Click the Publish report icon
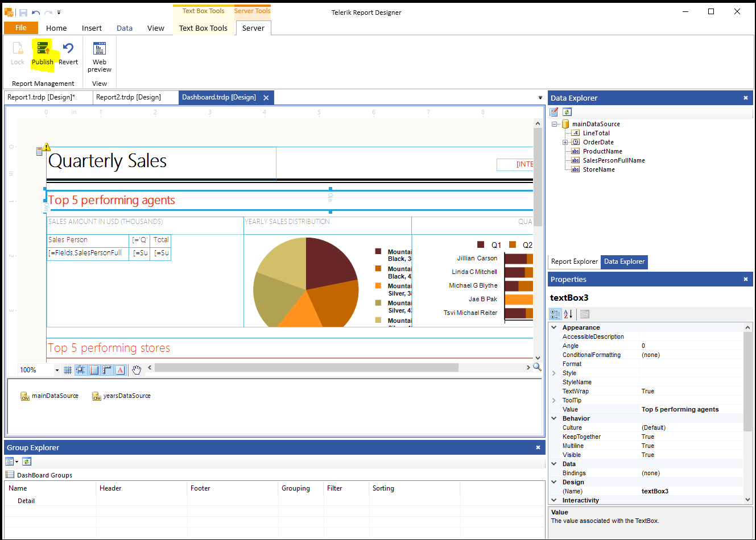The width and height of the screenshot is (756, 540). point(43,49)
